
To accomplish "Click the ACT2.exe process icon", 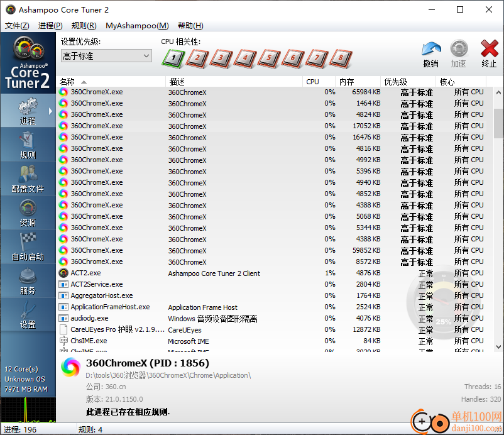I will (63, 273).
